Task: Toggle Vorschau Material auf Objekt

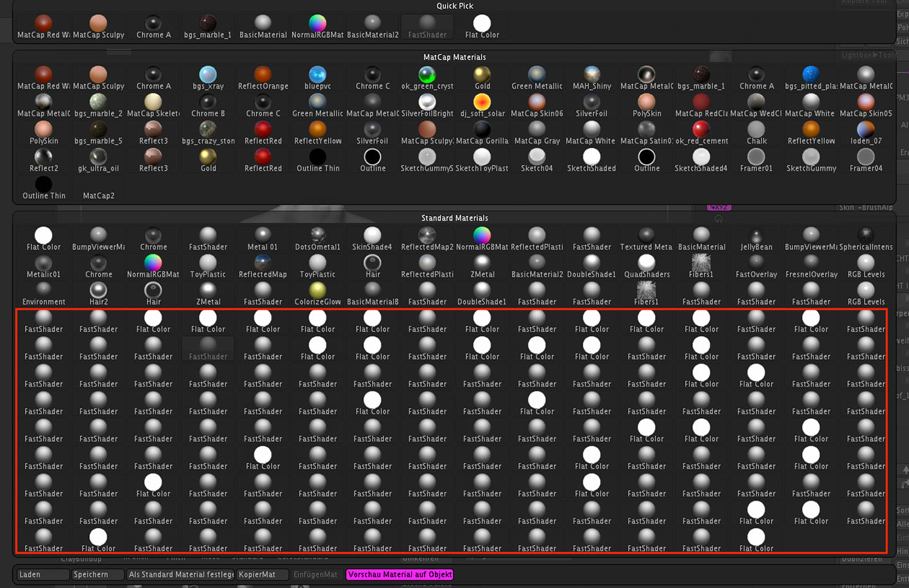Action: pyautogui.click(x=400, y=575)
